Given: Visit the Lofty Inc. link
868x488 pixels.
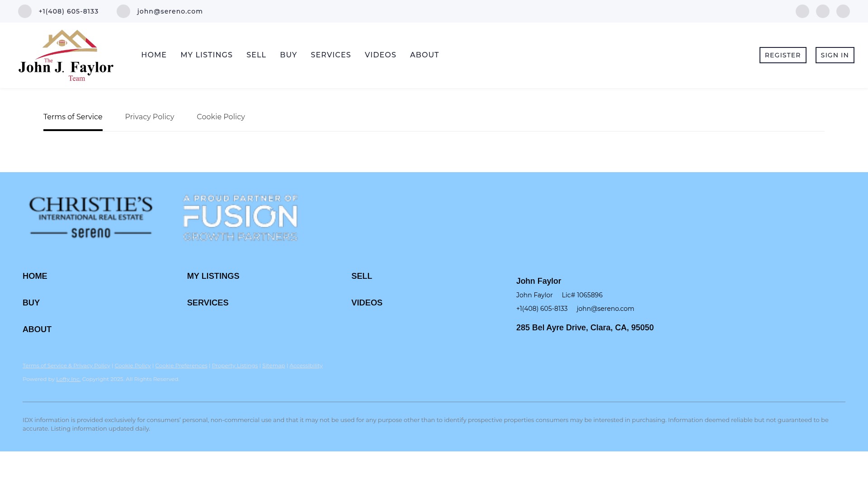Looking at the screenshot, I should tap(68, 379).
